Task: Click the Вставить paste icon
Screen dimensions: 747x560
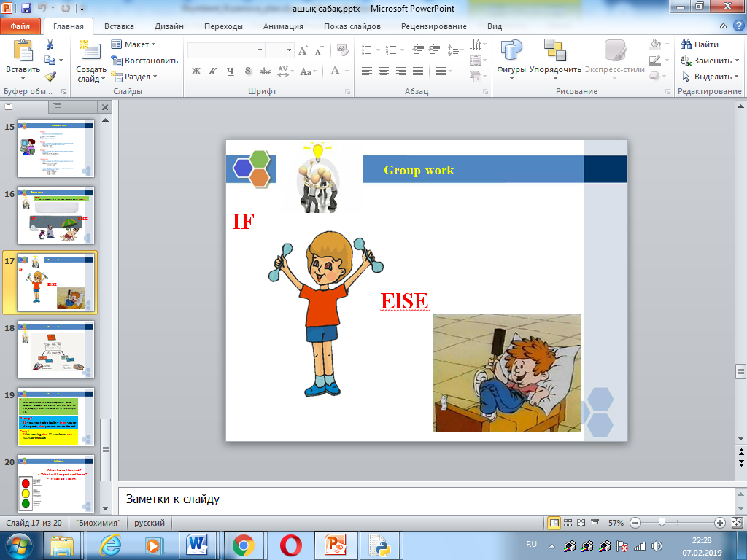Action: (23, 51)
